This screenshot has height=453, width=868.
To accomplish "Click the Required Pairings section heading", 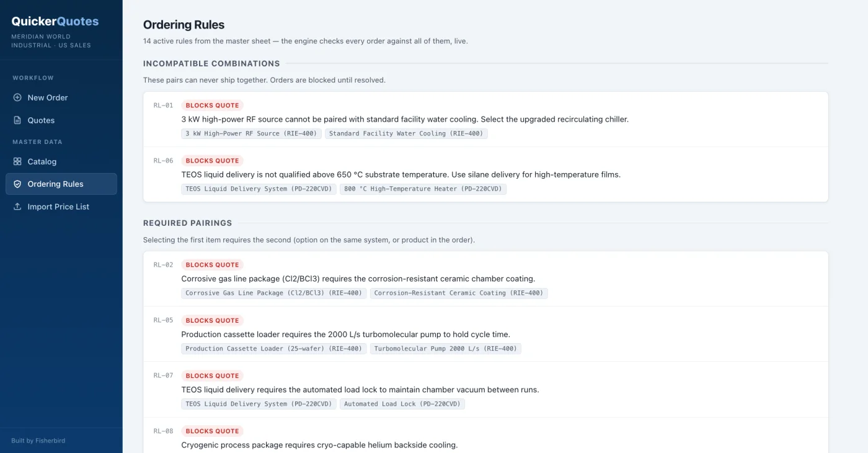I will [x=187, y=223].
